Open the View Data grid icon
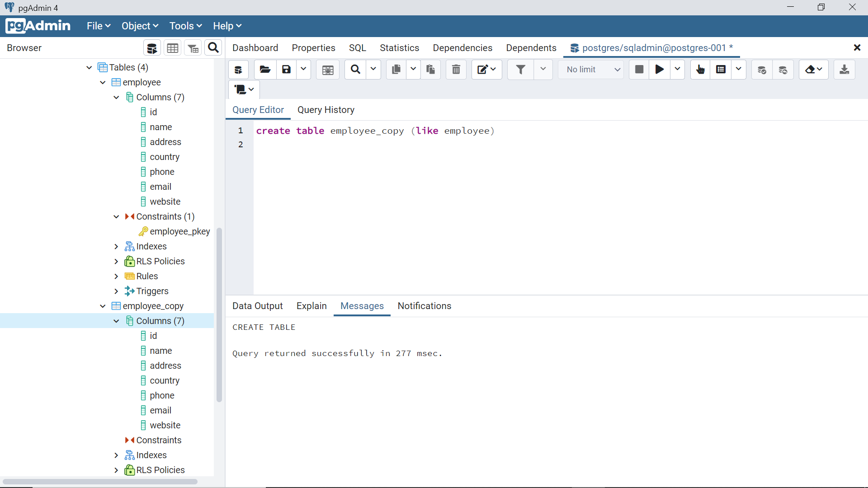The height and width of the screenshot is (488, 868). (x=172, y=47)
